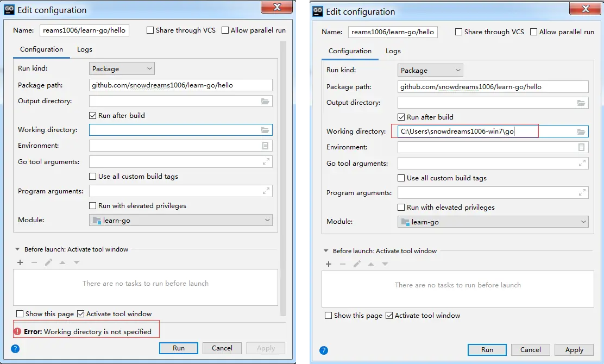Browse for a Working directory folder
This screenshot has height=364, width=604.
(x=265, y=129)
